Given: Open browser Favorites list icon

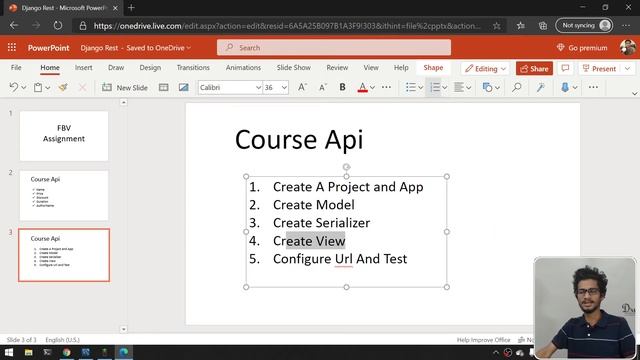Looking at the screenshot, I should (520, 26).
